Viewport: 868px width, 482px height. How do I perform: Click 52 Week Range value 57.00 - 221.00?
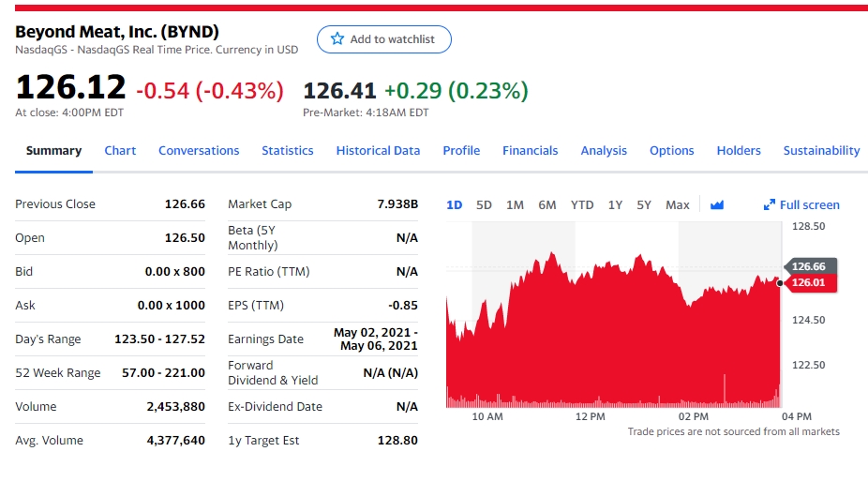(x=163, y=373)
